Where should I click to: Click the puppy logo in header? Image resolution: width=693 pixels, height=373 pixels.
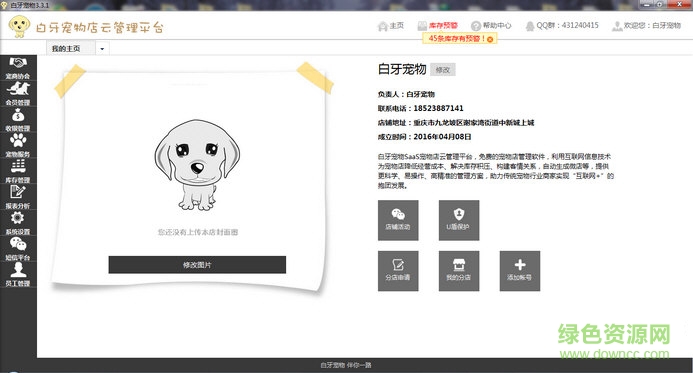click(19, 27)
